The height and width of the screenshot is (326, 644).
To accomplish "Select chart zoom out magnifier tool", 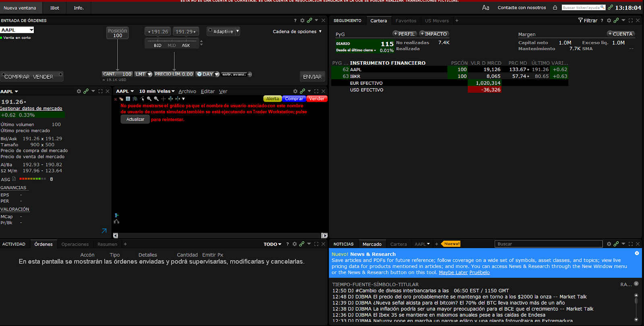I will [156, 98].
